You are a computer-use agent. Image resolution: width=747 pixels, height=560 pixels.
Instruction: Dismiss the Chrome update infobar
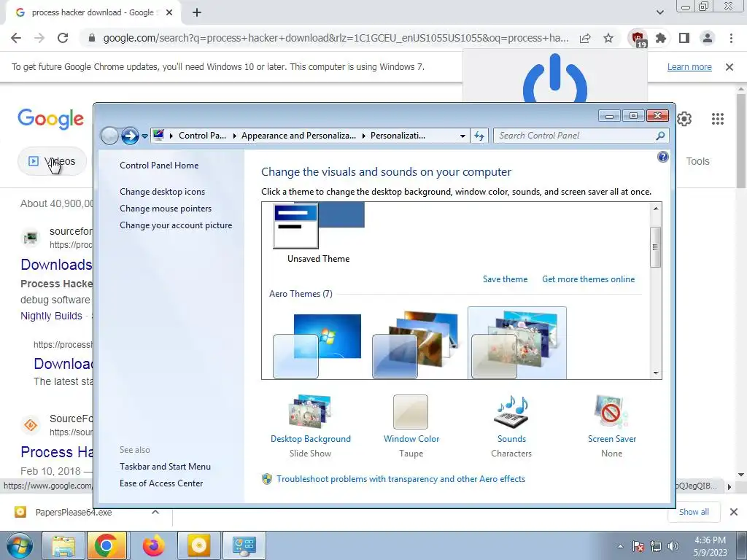[729, 67]
